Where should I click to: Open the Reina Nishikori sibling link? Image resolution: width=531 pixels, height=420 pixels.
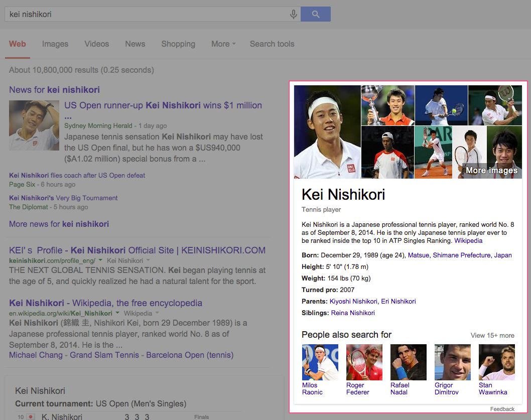point(353,313)
